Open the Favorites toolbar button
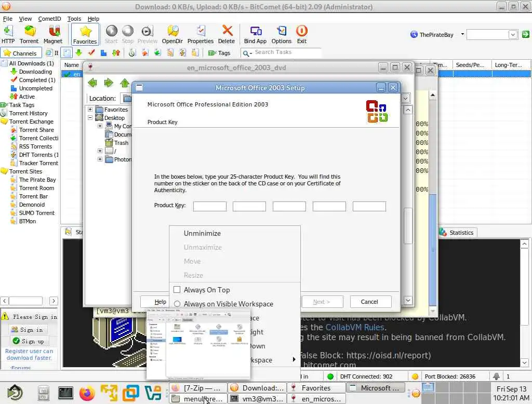This screenshot has height=404, width=532. pos(85,34)
